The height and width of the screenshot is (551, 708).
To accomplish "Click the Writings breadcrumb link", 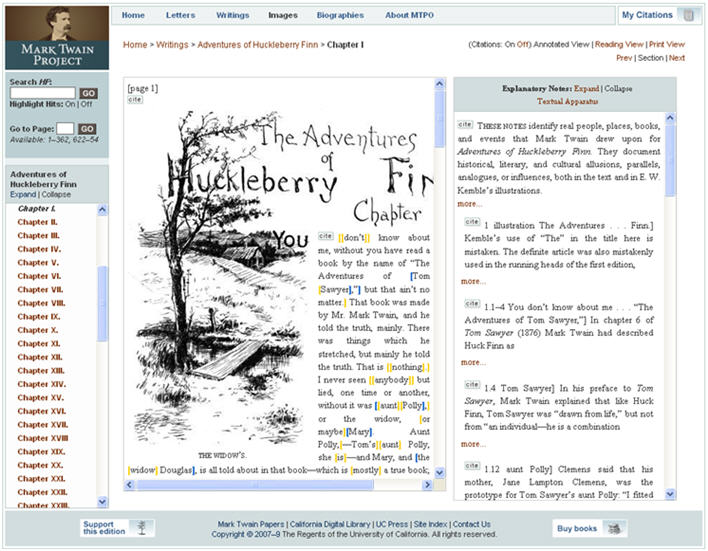I will (172, 44).
